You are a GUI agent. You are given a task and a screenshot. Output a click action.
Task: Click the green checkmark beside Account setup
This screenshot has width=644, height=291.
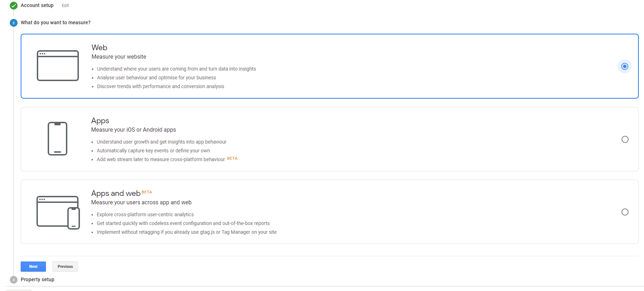pyautogui.click(x=14, y=6)
